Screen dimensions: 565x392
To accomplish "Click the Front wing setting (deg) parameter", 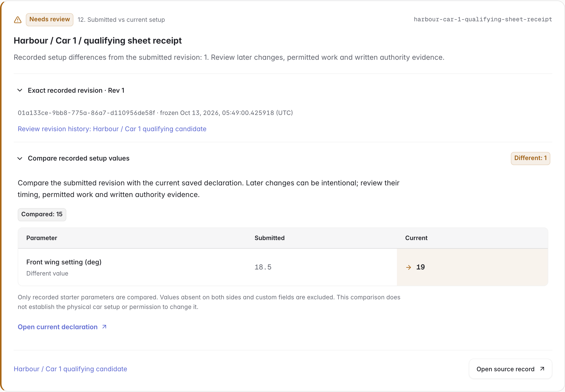I will point(64,262).
